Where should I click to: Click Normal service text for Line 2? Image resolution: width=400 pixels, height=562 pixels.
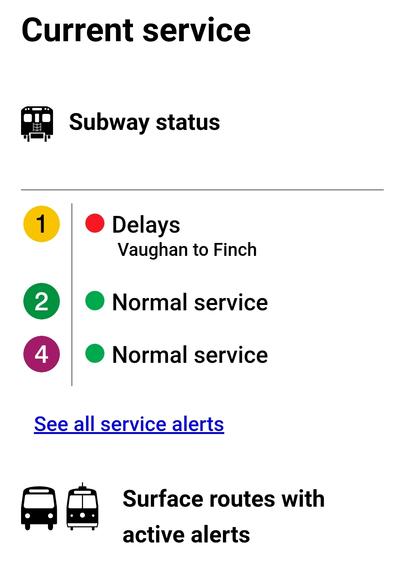point(190,302)
